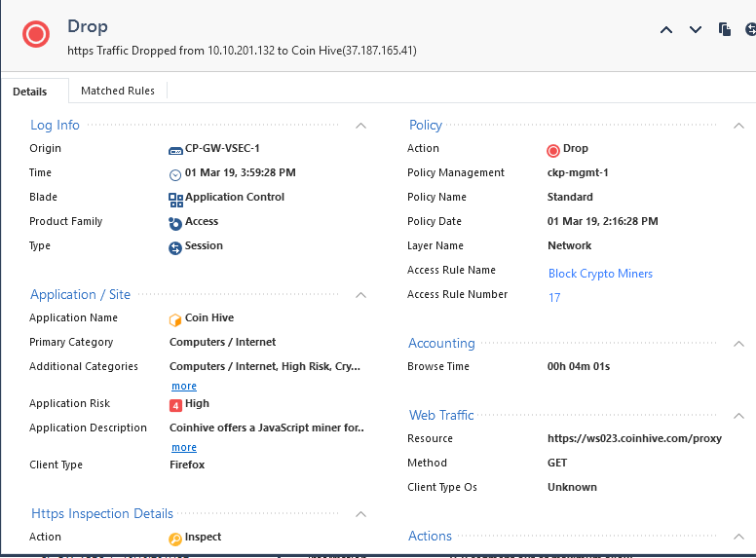Click the header summary https Traffic Dropped text
756x558 pixels.
[242, 51]
